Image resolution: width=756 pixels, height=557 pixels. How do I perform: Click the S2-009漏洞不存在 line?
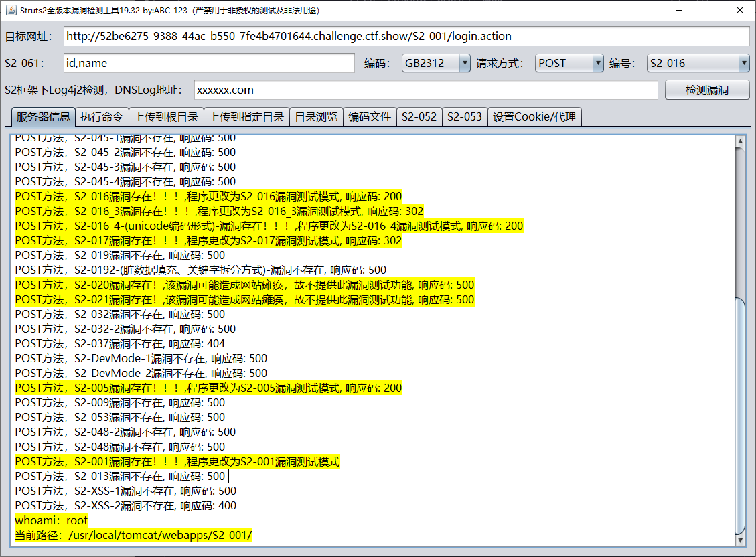[x=120, y=403]
